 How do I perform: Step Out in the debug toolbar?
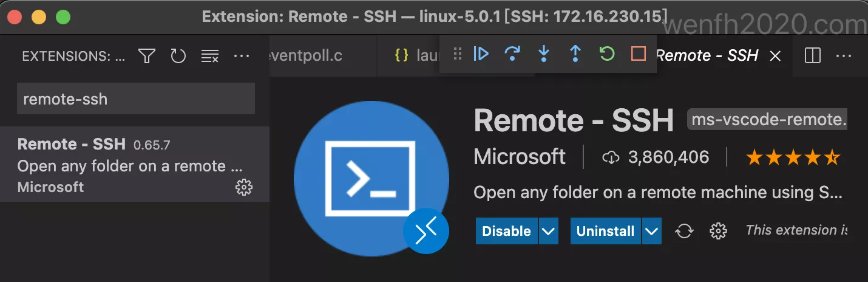click(575, 54)
